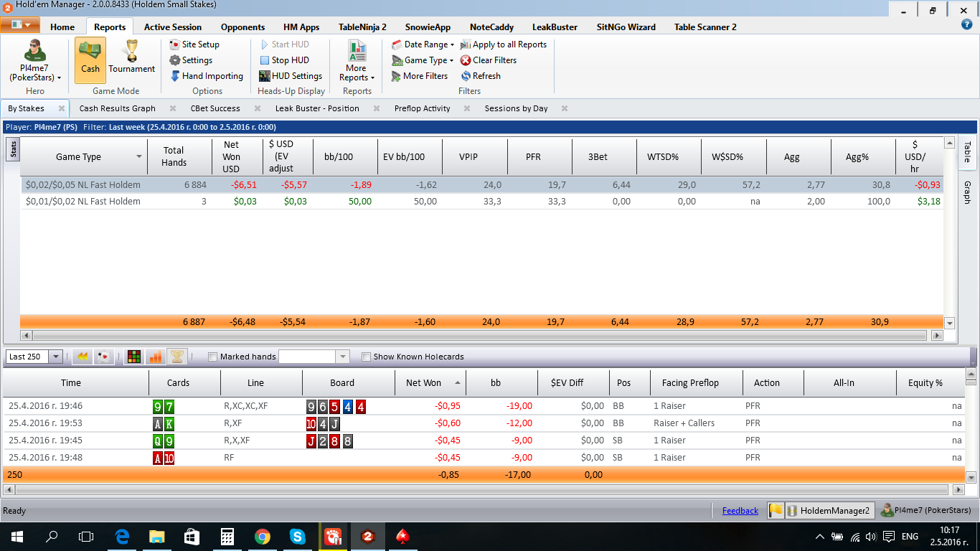This screenshot has width=980, height=551.
Task: Show the hand grid matrix view
Action: coord(133,357)
